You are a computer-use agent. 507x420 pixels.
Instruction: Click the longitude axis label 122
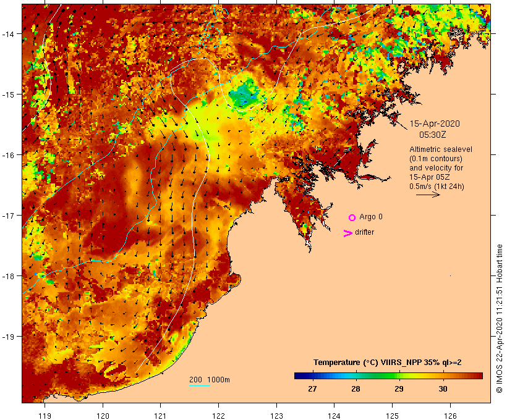point(219,416)
